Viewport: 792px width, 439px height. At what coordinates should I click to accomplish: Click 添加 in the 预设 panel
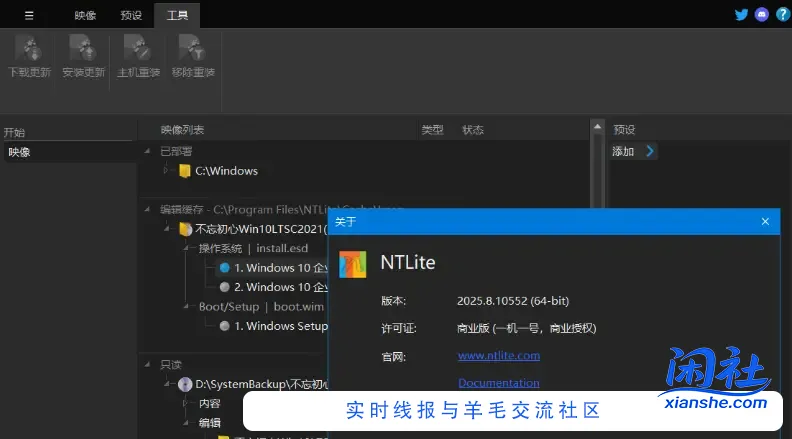click(x=623, y=152)
